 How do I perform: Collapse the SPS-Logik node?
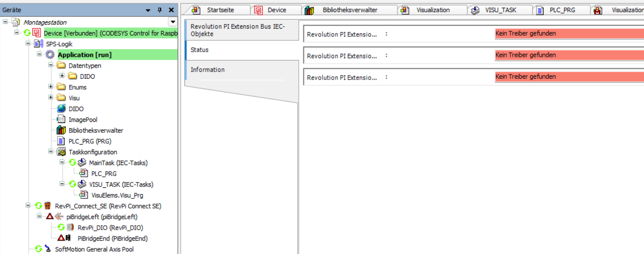(x=28, y=43)
